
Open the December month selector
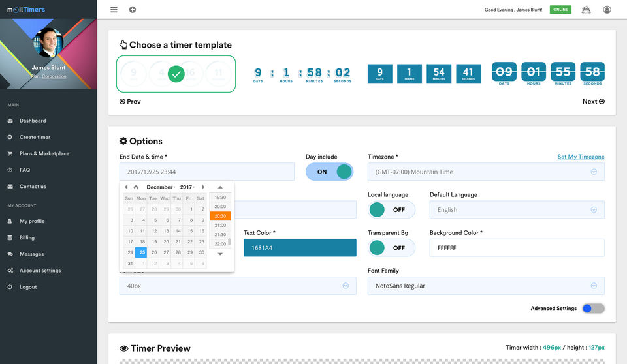pos(161,187)
